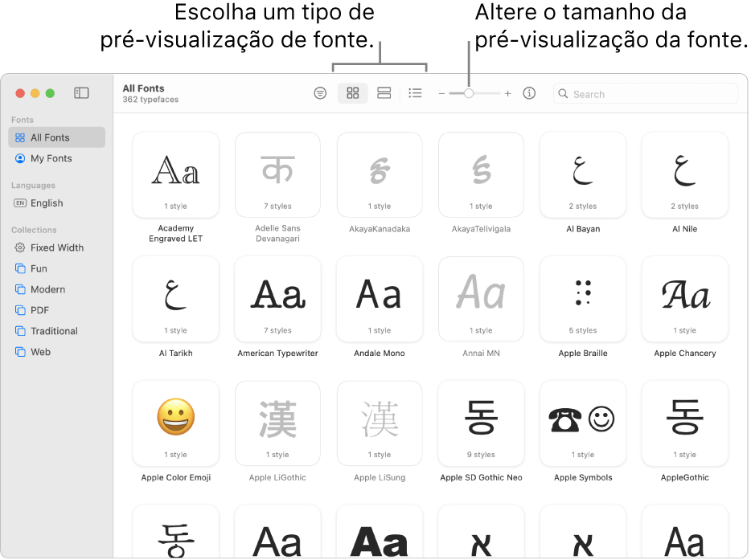Screen dimensions: 751x560
Task: Click the Fun collection icon
Action: (x=19, y=268)
